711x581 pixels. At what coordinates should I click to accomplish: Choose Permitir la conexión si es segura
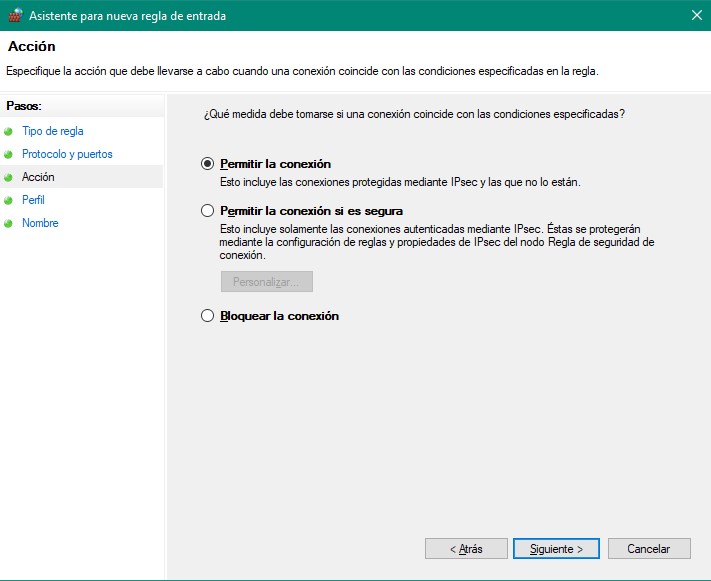point(208,211)
